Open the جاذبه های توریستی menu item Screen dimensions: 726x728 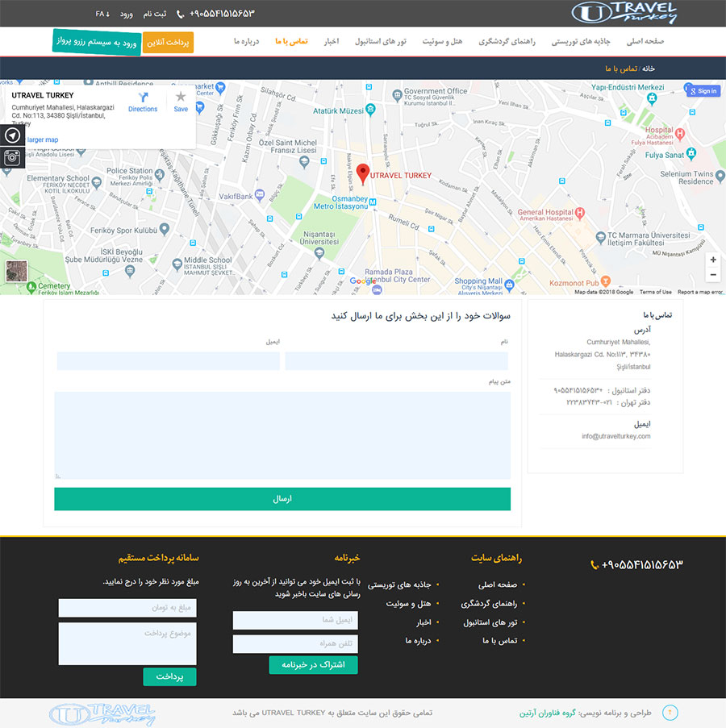tap(581, 41)
